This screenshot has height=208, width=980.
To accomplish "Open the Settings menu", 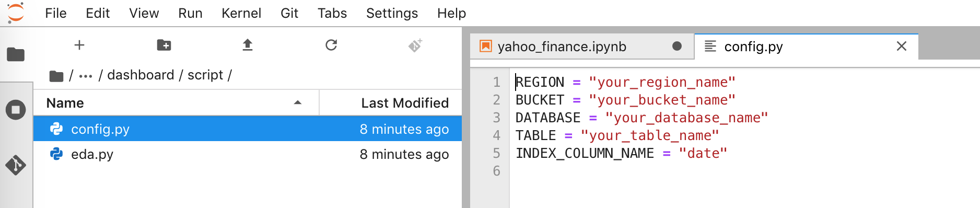I will (392, 13).
